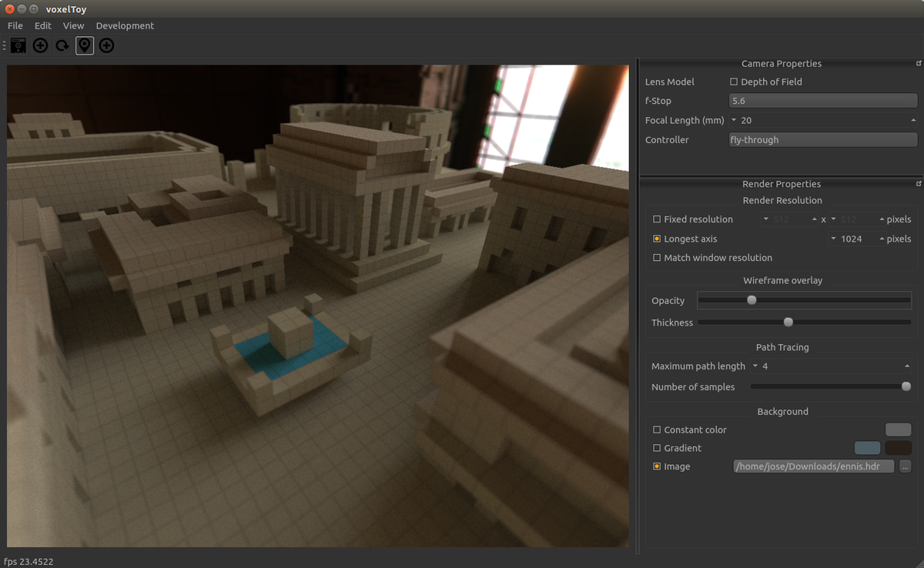Open the Edit menu

click(43, 25)
